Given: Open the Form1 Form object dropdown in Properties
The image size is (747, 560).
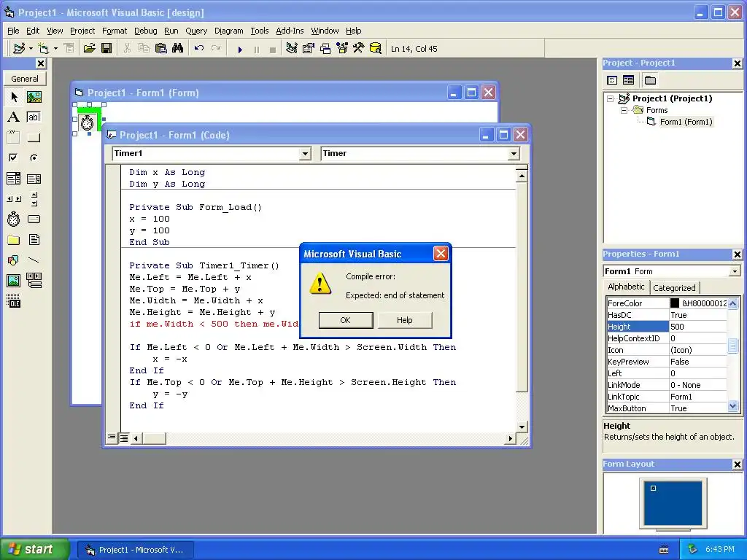Looking at the screenshot, I should [735, 271].
